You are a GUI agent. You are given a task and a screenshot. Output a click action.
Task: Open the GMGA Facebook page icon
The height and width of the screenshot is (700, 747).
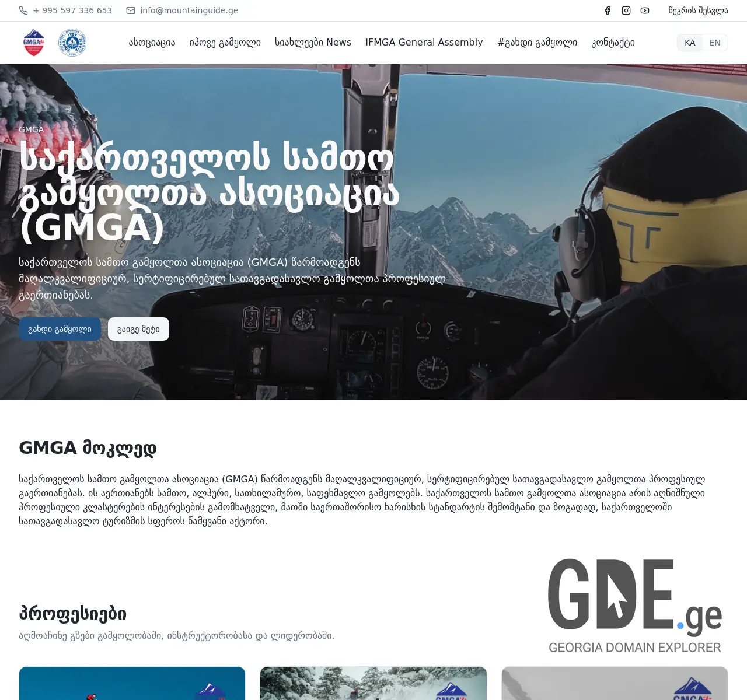[608, 10]
